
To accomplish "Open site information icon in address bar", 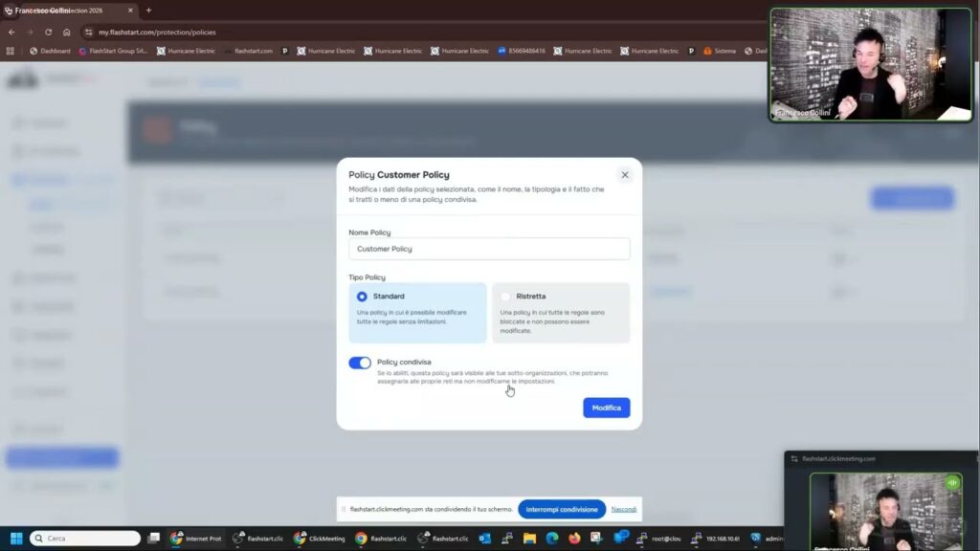I will 89,32.
